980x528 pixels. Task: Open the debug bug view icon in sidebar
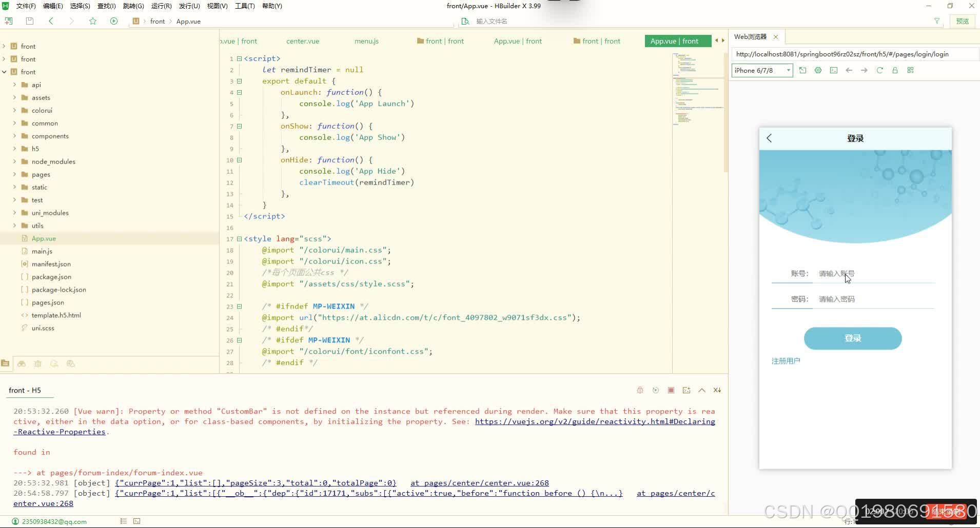(x=38, y=363)
